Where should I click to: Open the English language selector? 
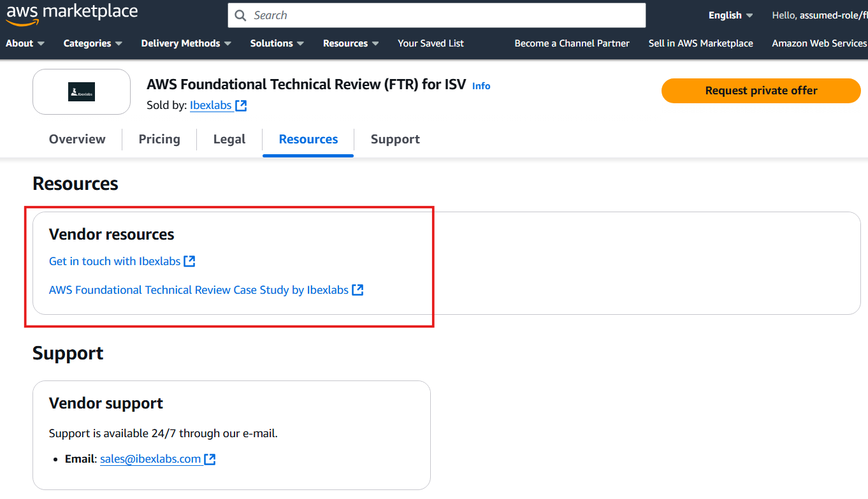[730, 15]
